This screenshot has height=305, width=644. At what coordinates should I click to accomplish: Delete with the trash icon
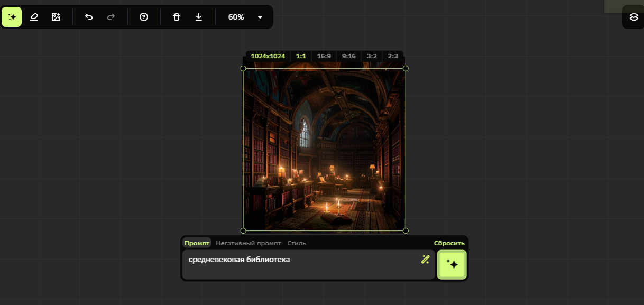(x=177, y=17)
